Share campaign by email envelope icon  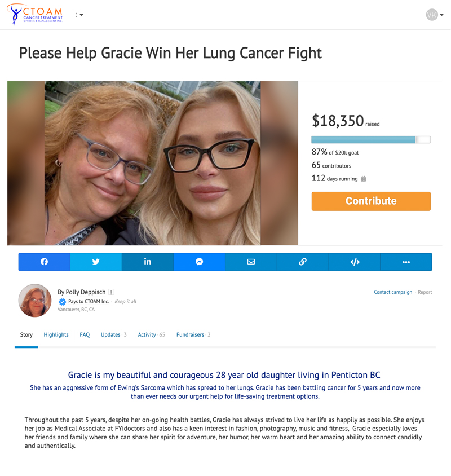coord(251,262)
